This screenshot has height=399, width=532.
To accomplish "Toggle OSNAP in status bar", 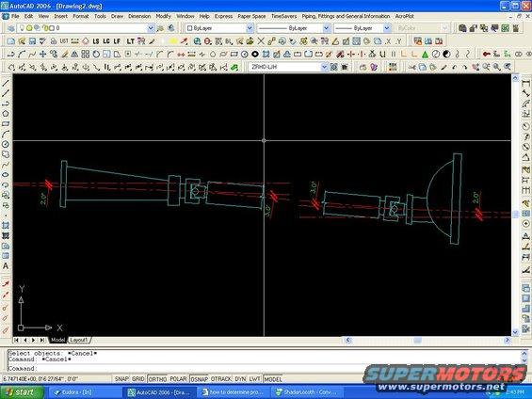I will click(200, 378).
